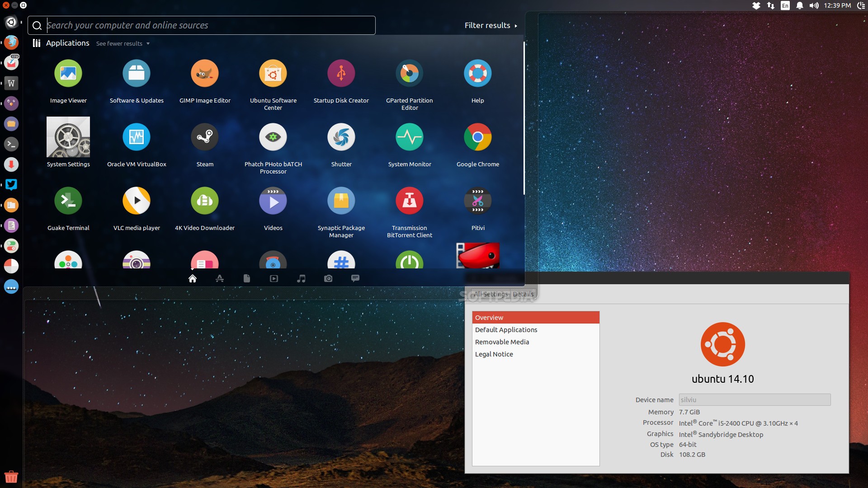Open the notifications bell indicator

pos(800,5)
